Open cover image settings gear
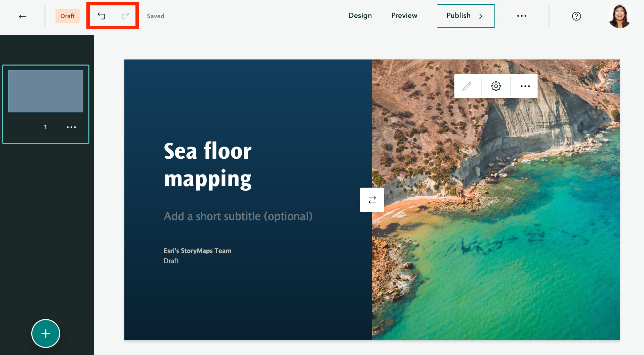 (496, 86)
